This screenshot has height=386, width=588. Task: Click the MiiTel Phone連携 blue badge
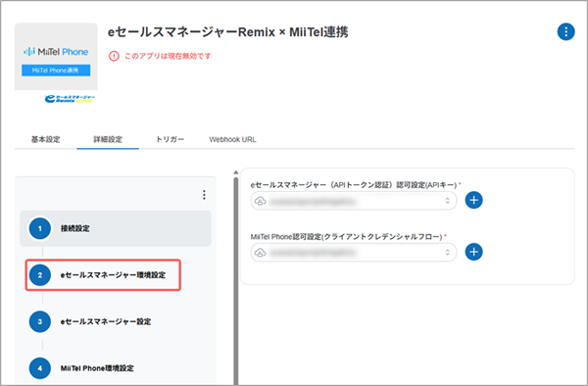[56, 71]
